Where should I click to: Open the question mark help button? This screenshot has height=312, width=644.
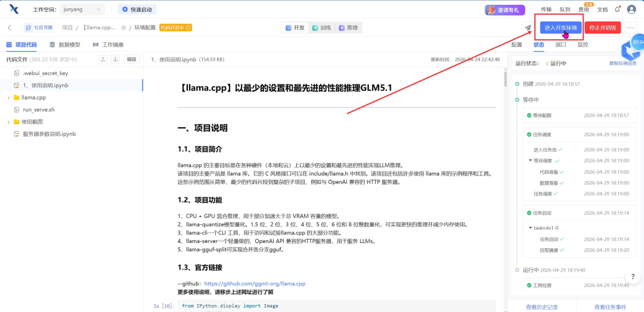633,277
